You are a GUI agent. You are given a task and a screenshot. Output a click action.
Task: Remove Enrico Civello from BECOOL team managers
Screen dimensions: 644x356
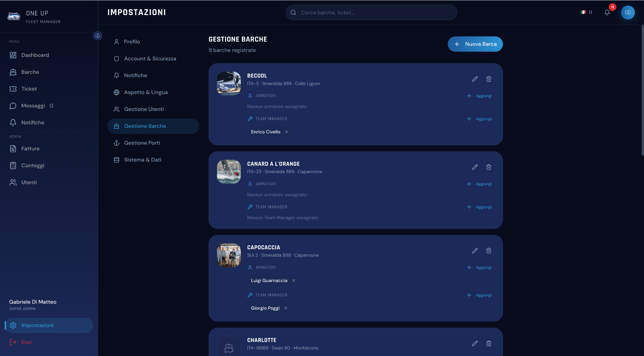point(287,132)
